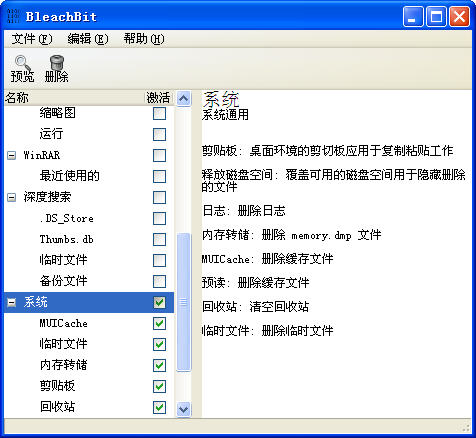Viewport: 476px width, 438px height.
Task: Click the scrollbar down arrow button
Action: click(x=183, y=409)
